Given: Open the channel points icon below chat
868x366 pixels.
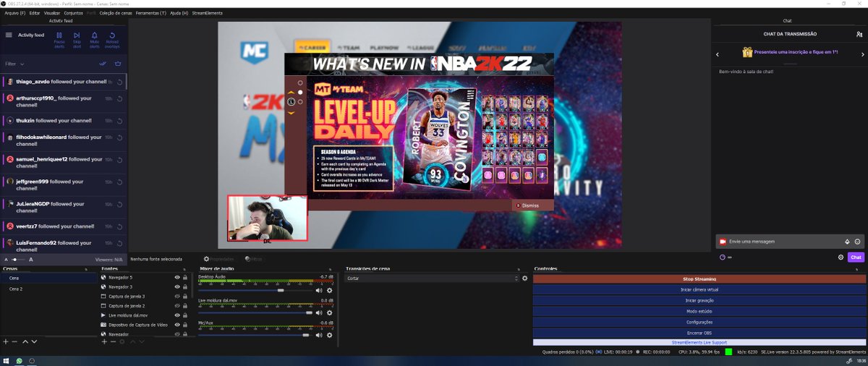Looking at the screenshot, I should [x=723, y=257].
